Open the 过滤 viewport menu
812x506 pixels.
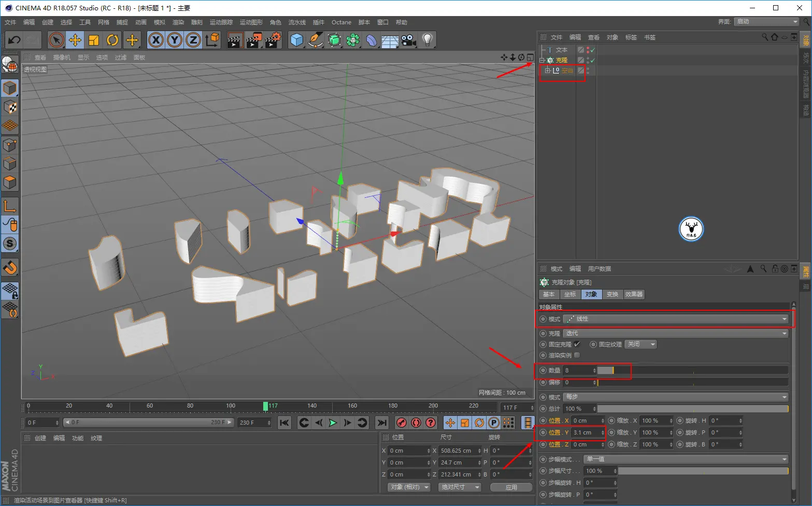[x=121, y=57]
